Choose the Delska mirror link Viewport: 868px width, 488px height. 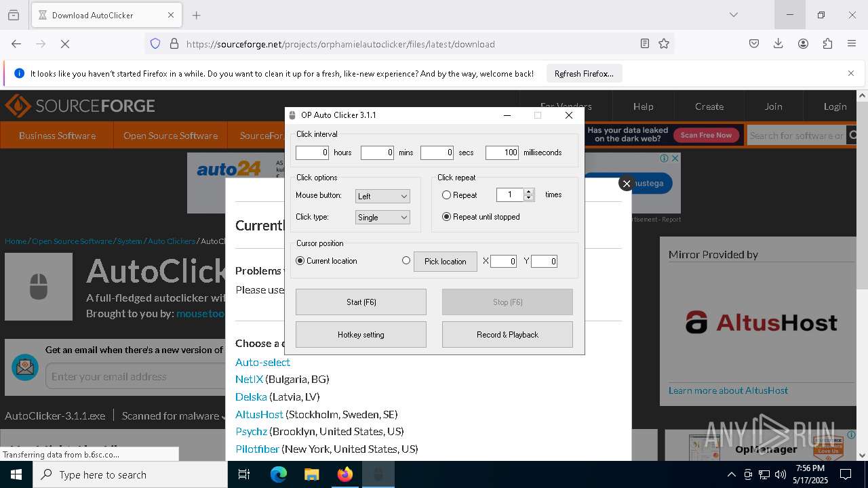point(251,397)
